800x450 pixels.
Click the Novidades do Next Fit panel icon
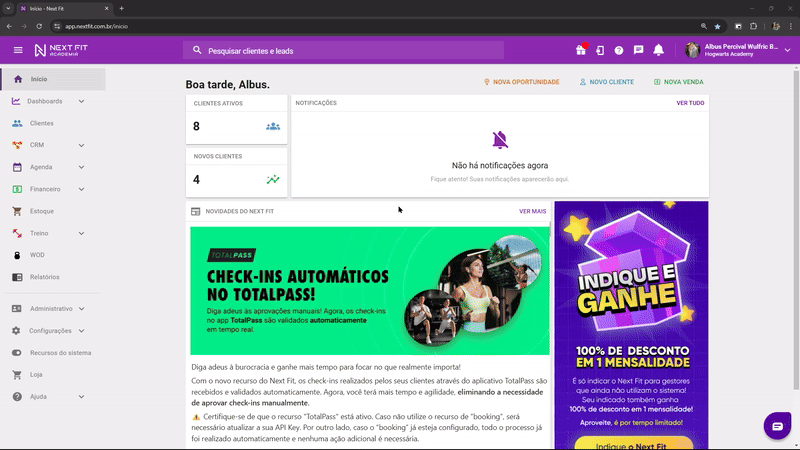(x=195, y=211)
